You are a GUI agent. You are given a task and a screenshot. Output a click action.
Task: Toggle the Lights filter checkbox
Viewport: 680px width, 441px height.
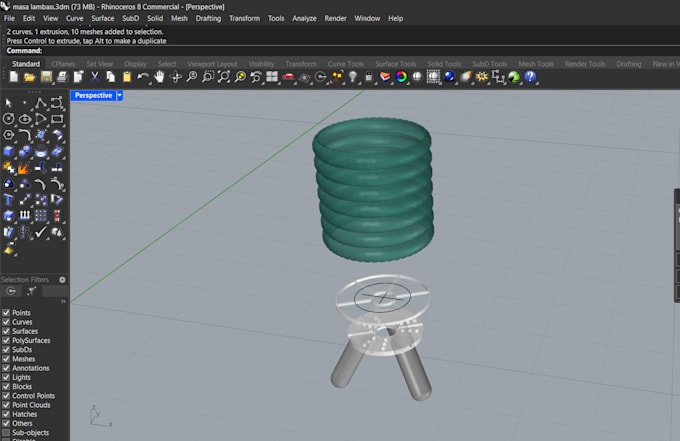[6, 377]
